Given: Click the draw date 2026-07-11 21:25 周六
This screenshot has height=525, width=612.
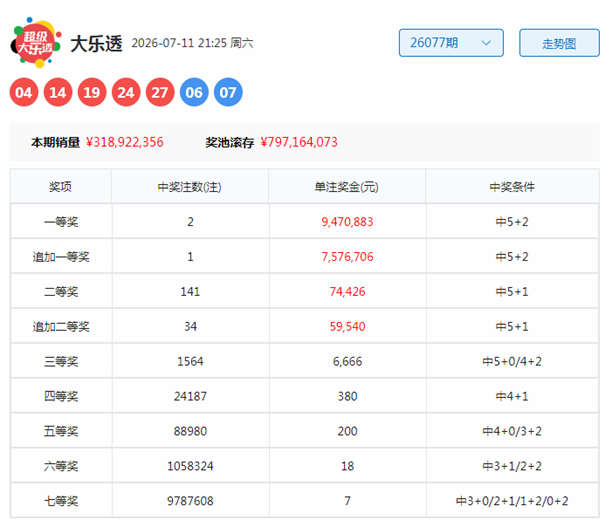Looking at the screenshot, I should [x=192, y=43].
